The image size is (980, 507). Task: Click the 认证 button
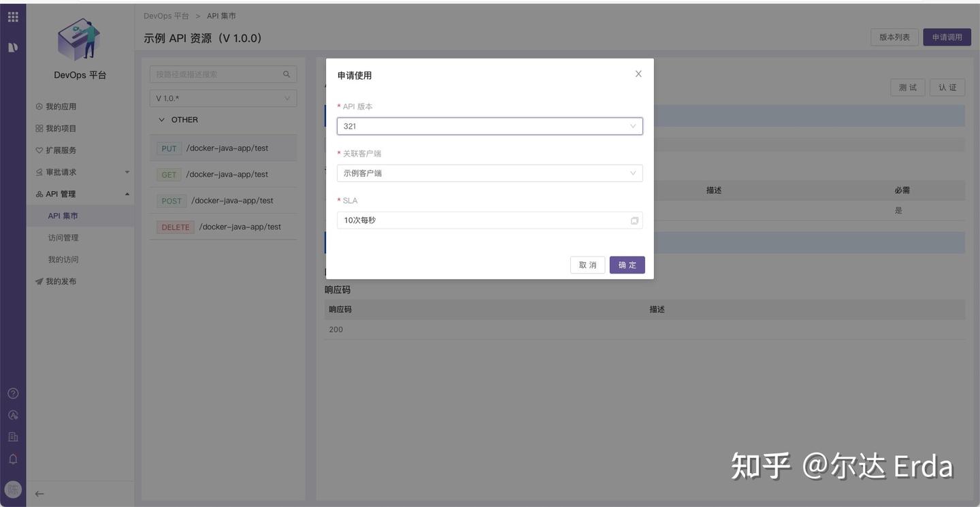[947, 87]
